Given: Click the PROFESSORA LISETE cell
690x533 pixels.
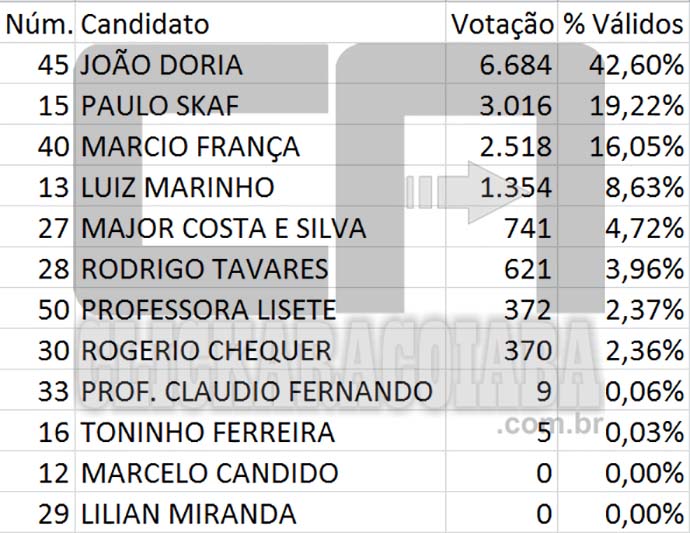Looking at the screenshot, I should [208, 310].
